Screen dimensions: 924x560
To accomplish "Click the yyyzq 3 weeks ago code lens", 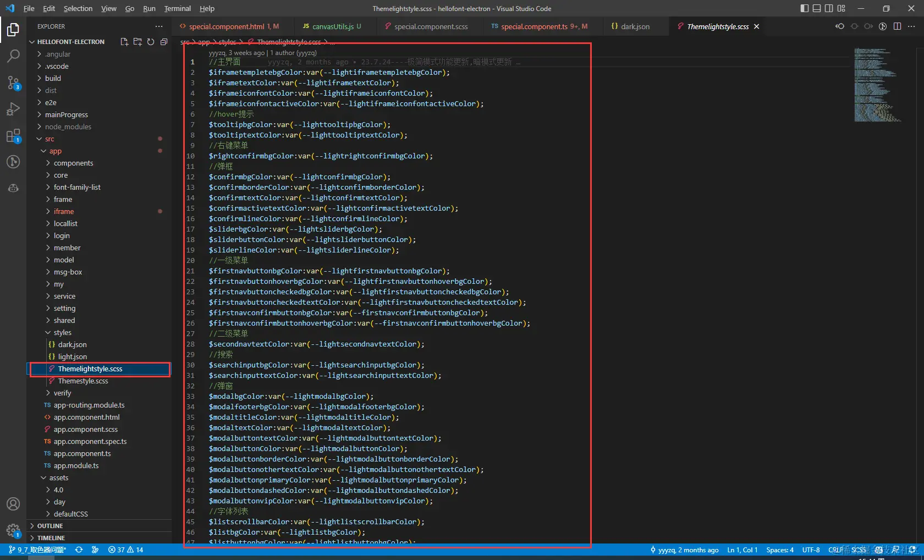I will [237, 53].
